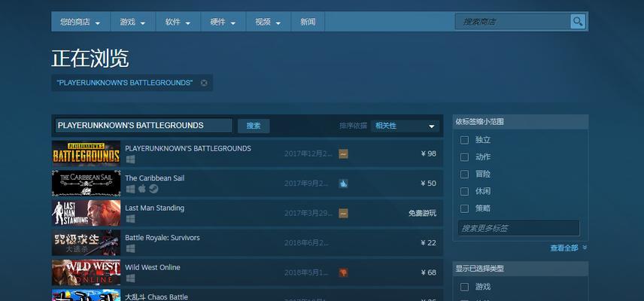Click the Windows icon under Last Man Standing

130,219
